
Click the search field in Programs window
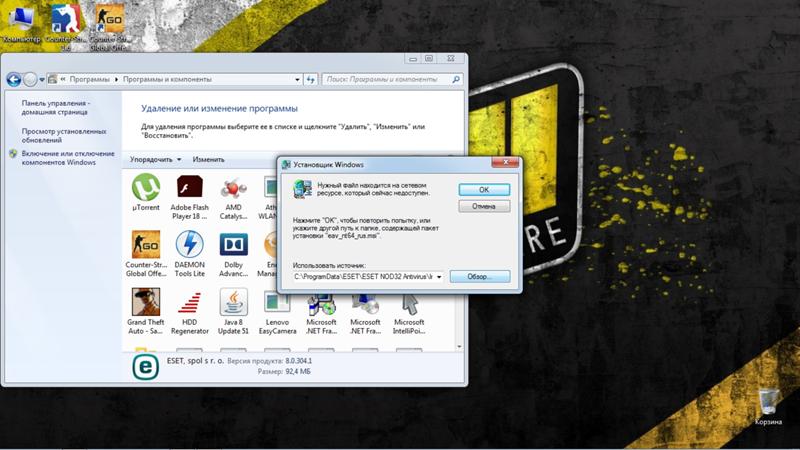[x=386, y=79]
